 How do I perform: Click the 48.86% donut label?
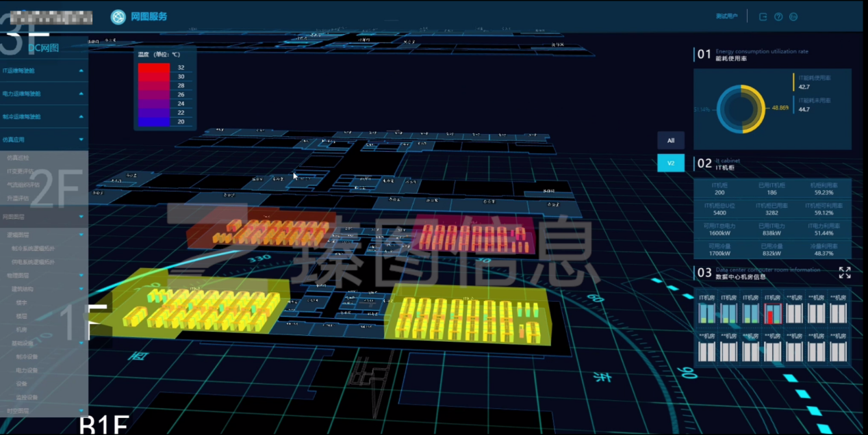click(780, 108)
